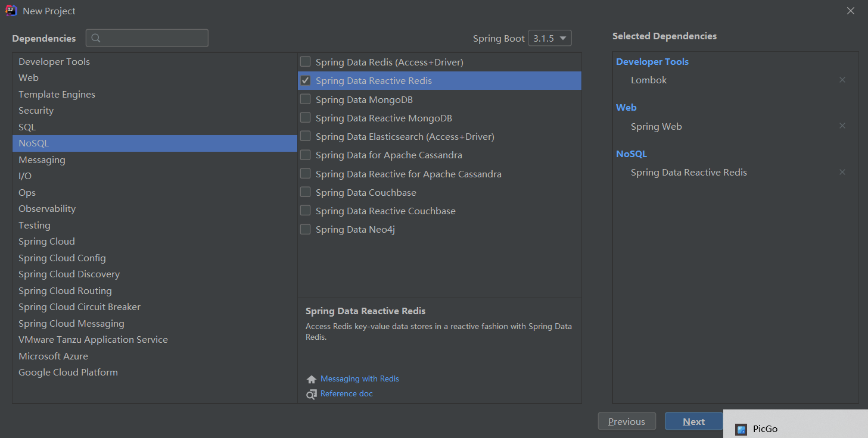
Task: Click the Reference doc icon
Action: tap(311, 394)
